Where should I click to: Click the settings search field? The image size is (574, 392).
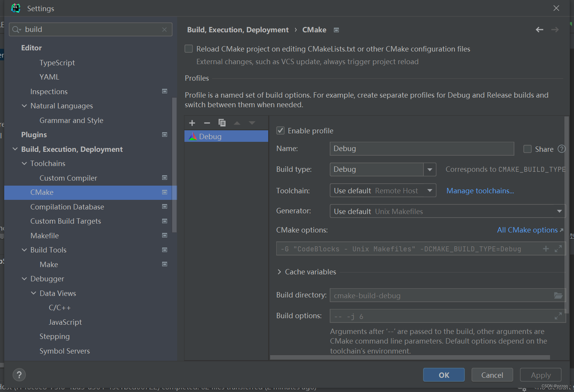(x=91, y=30)
